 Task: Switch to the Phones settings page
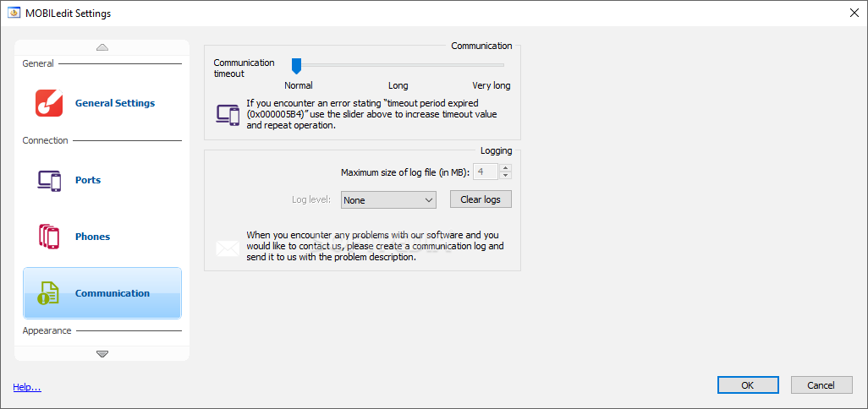[102, 237]
